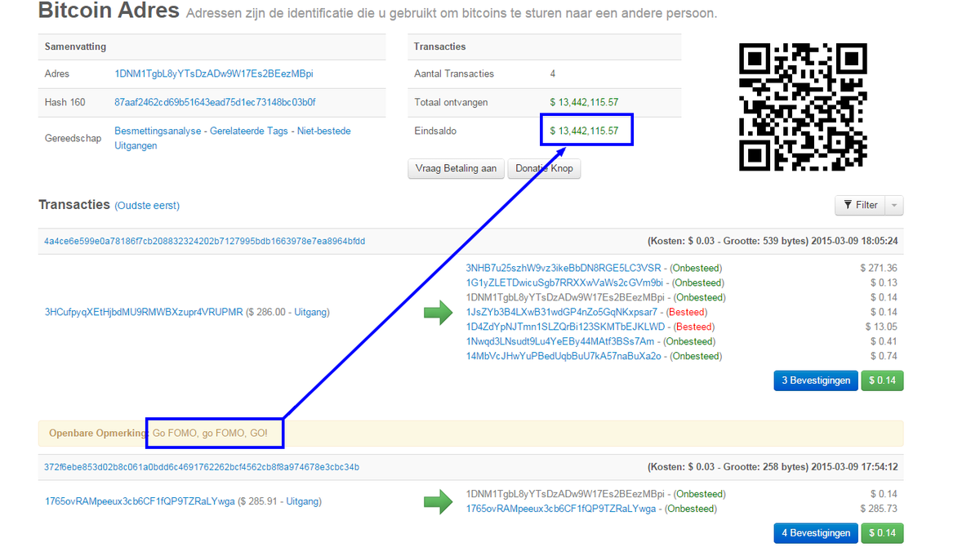Click the Samenvatting table header
The image size is (980, 556).
75,47
